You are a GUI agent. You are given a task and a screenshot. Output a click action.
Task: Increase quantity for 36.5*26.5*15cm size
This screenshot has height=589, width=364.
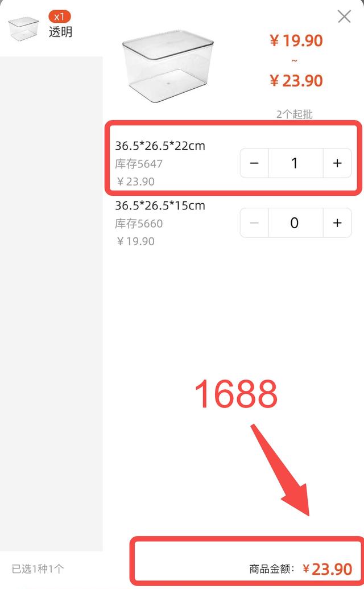point(337,223)
